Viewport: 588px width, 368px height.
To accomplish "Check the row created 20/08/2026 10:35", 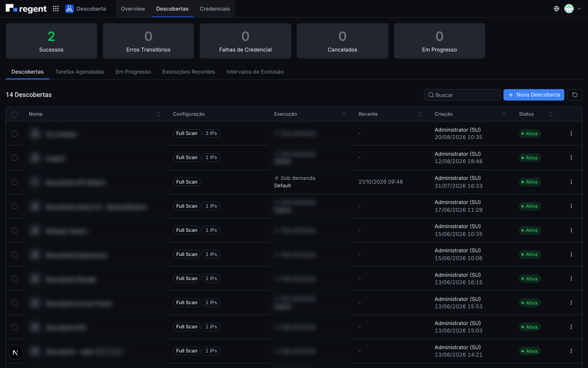I will click(x=15, y=134).
